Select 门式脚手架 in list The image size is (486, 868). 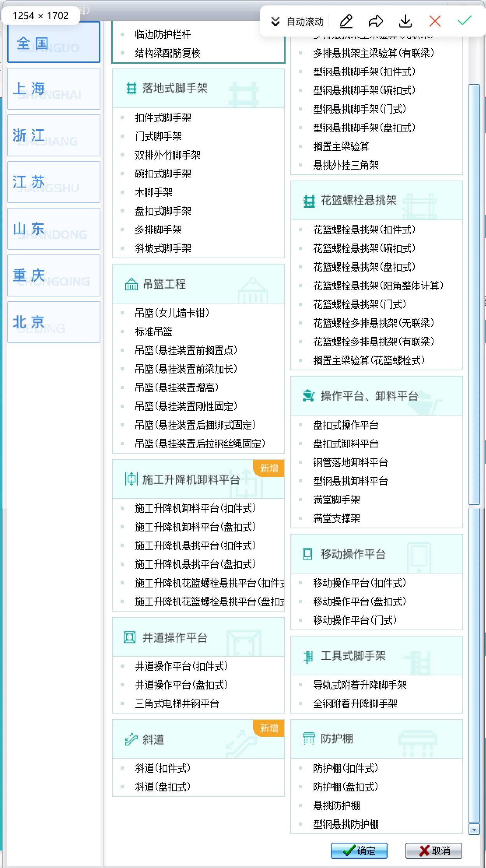pyautogui.click(x=158, y=137)
